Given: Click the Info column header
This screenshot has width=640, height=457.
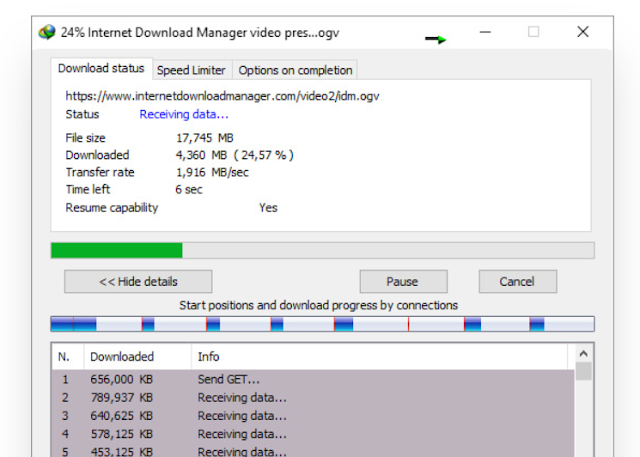Looking at the screenshot, I should (x=380, y=357).
